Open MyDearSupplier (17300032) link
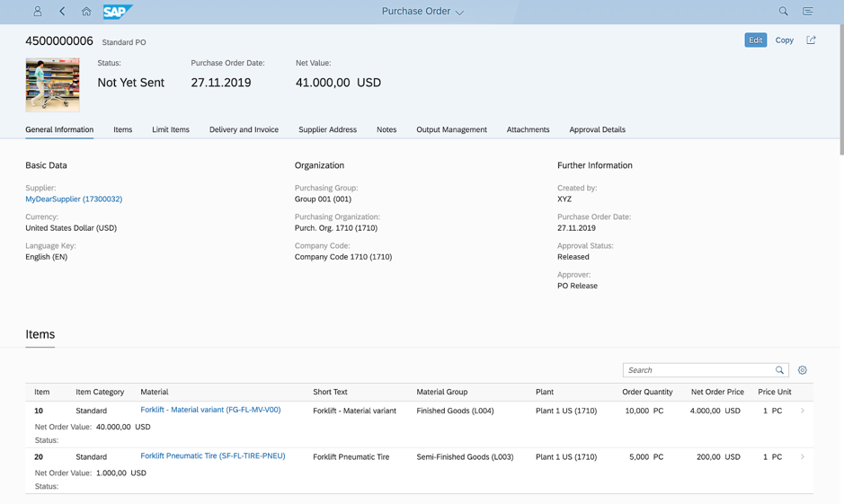The height and width of the screenshot is (504, 844). [74, 199]
